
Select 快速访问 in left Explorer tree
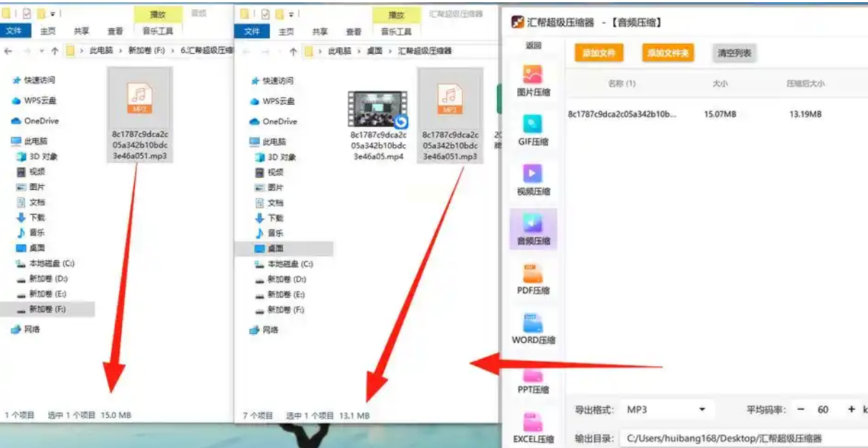click(33, 80)
